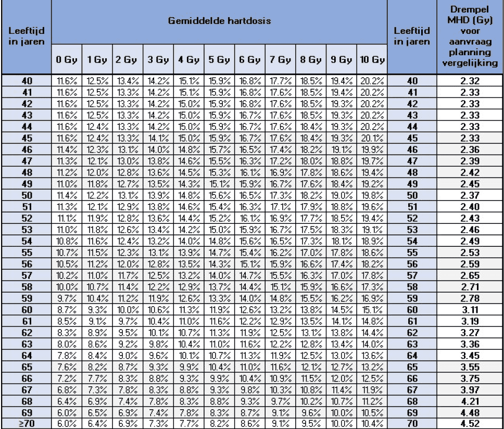Click the '5 Gy' column header
The width and height of the screenshot is (504, 429).
click(x=219, y=60)
